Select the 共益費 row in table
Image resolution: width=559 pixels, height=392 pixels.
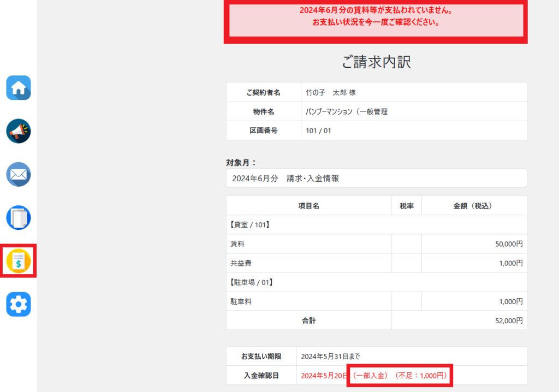click(376, 263)
